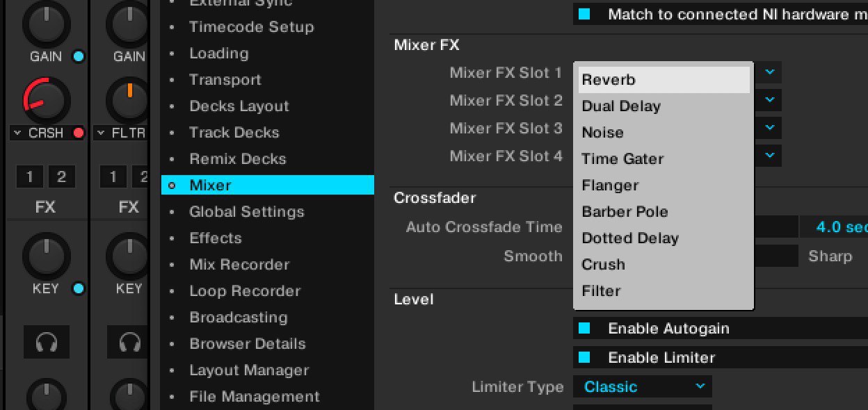Viewport: 868px width, 410px height.
Task: Toggle FX assign button 1 on first channel
Action: [30, 177]
